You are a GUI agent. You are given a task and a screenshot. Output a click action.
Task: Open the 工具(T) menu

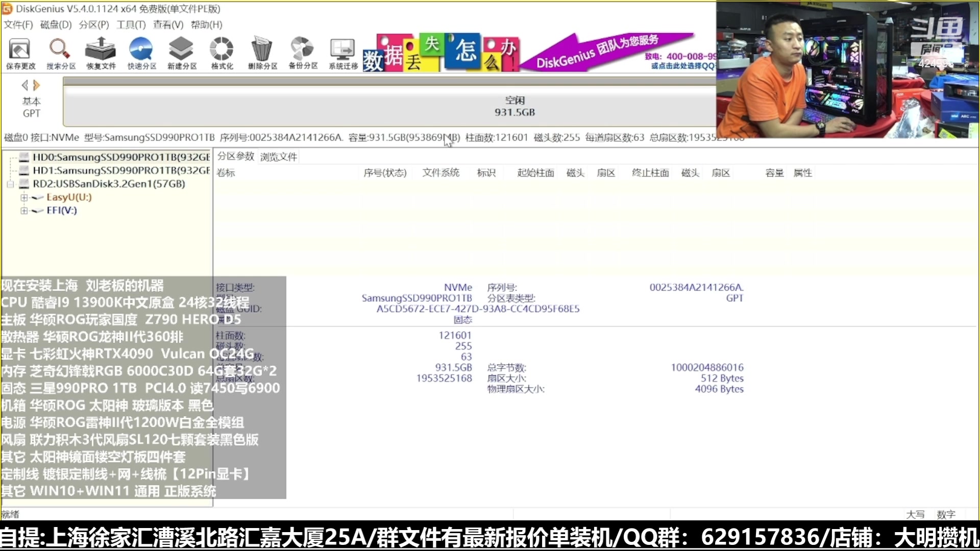[x=131, y=24]
